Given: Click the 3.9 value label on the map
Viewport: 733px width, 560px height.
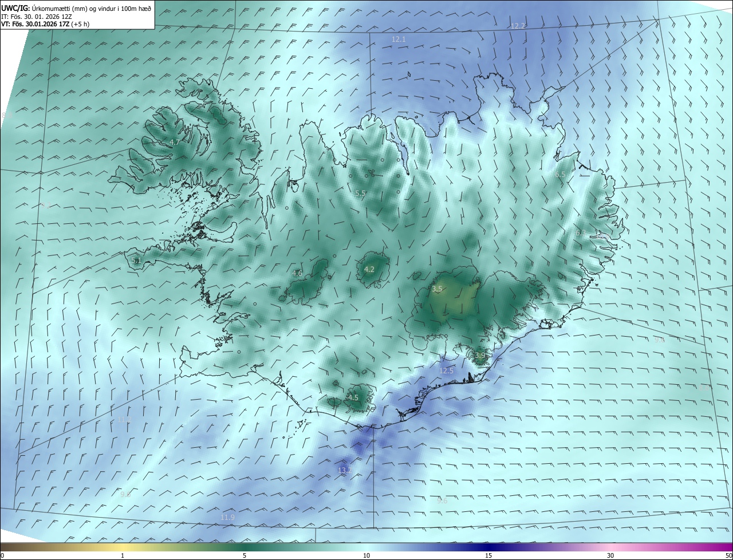Looking at the screenshot, I should click(x=480, y=356).
